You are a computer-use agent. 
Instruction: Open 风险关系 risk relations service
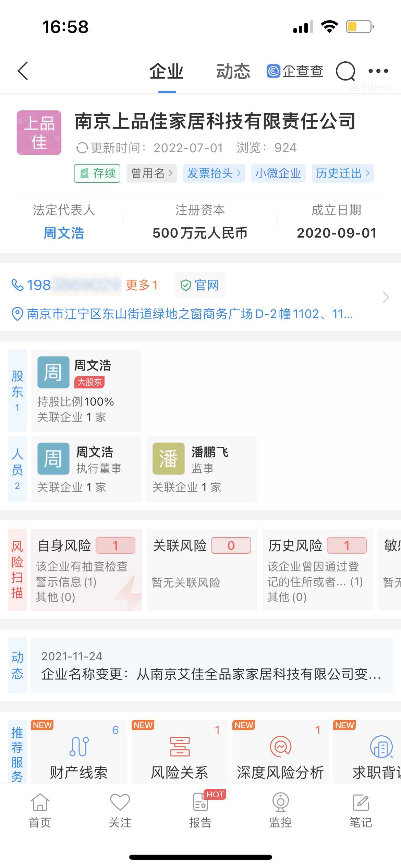(180, 752)
